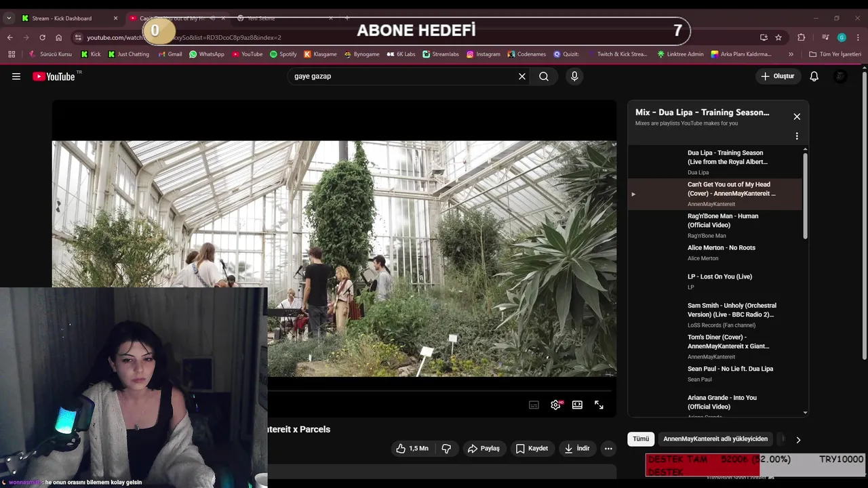Viewport: 868px width, 488px height.
Task: Open the 6K Labs bookmark
Action: pyautogui.click(x=401, y=54)
